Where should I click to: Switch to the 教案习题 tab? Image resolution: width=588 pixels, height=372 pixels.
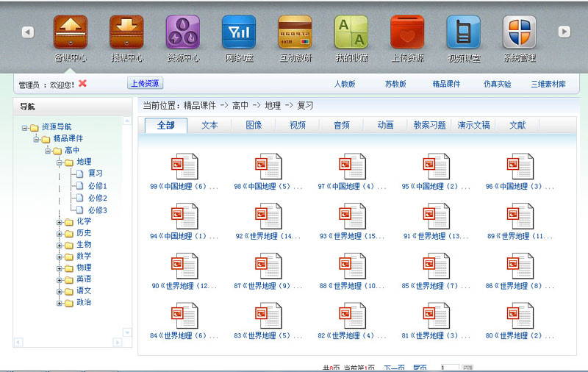(x=429, y=125)
